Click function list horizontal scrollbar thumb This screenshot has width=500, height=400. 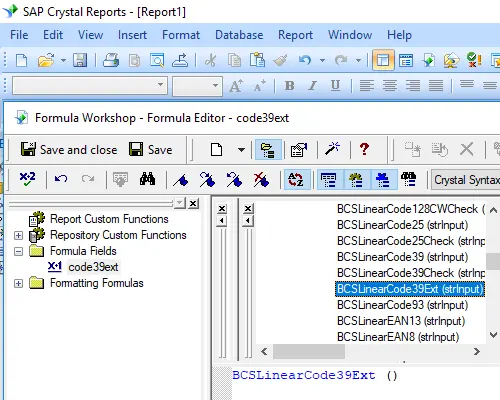309,352
